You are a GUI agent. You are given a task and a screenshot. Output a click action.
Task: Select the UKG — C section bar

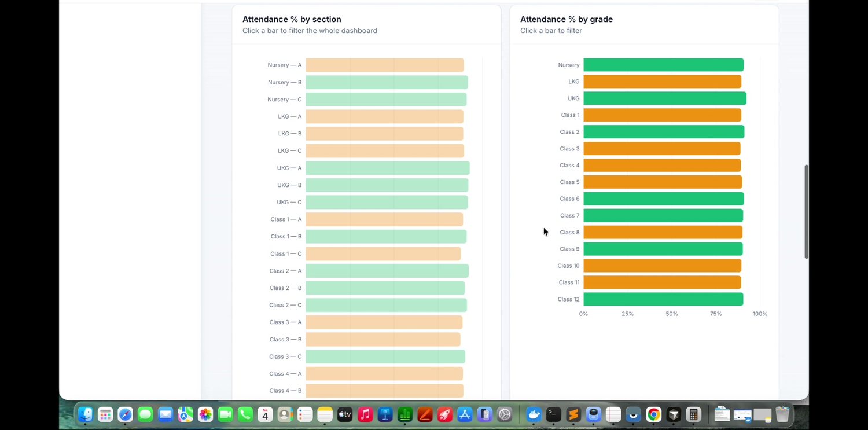[387, 202]
